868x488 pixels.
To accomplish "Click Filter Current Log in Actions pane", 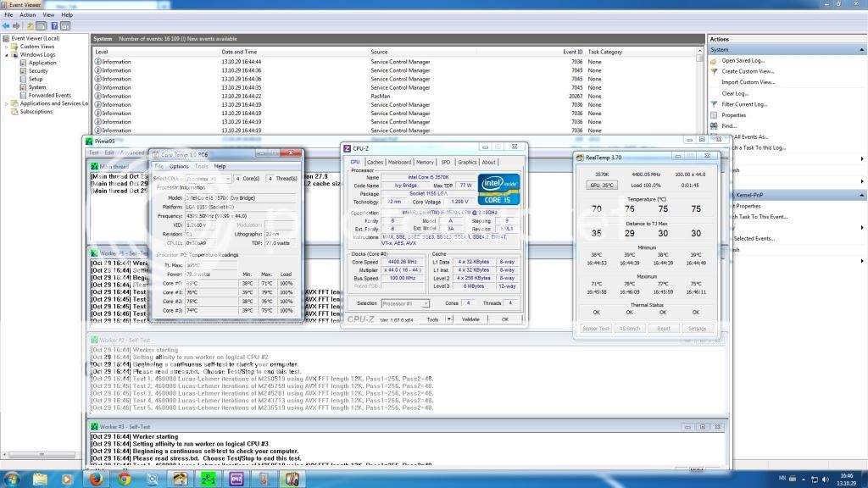I will coord(744,104).
